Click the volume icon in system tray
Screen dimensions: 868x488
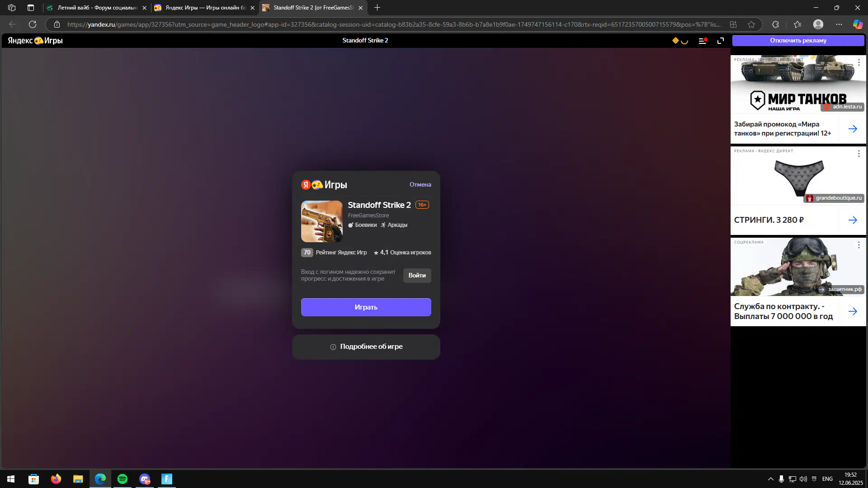(x=803, y=479)
